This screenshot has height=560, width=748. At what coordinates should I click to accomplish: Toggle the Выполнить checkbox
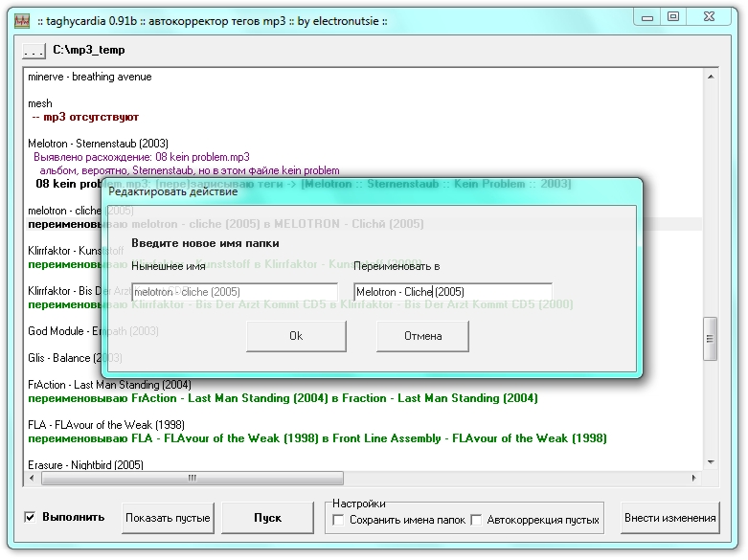[x=30, y=517]
